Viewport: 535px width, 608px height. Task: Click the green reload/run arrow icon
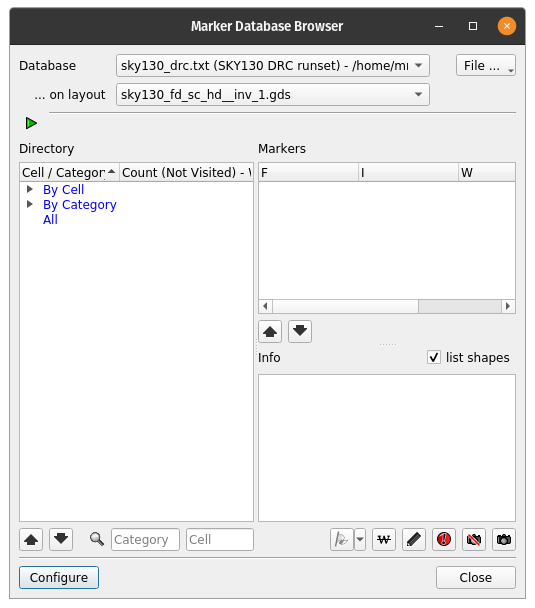click(31, 123)
